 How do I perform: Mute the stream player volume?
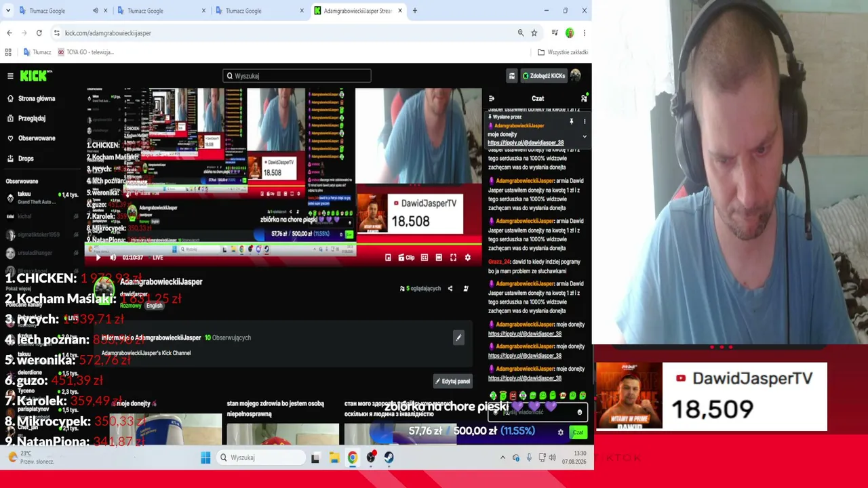(113, 258)
